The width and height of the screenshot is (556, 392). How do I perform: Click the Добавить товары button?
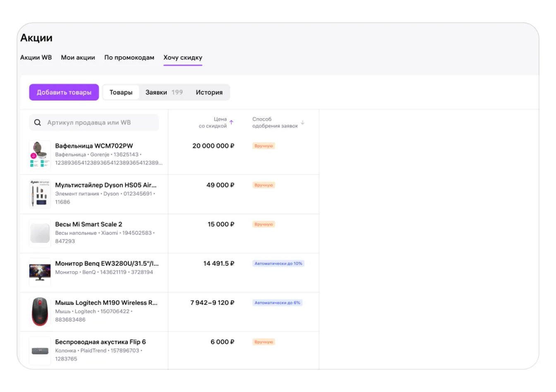(x=64, y=92)
